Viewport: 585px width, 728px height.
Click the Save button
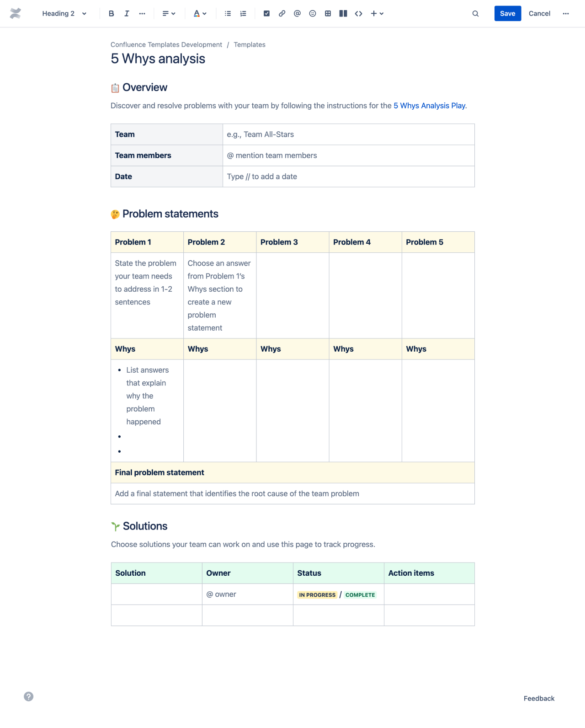507,14
